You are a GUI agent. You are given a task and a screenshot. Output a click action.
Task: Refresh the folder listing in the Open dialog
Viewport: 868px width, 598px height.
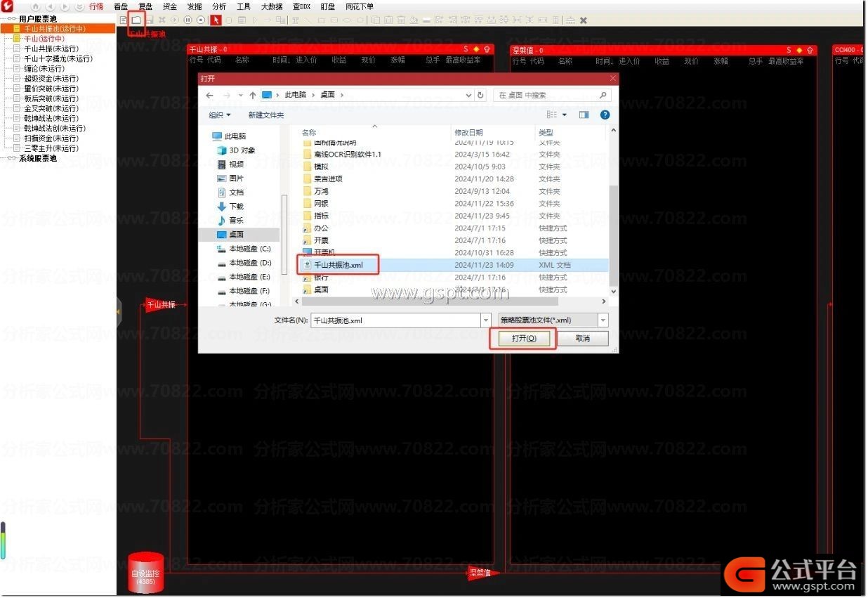pyautogui.click(x=481, y=95)
